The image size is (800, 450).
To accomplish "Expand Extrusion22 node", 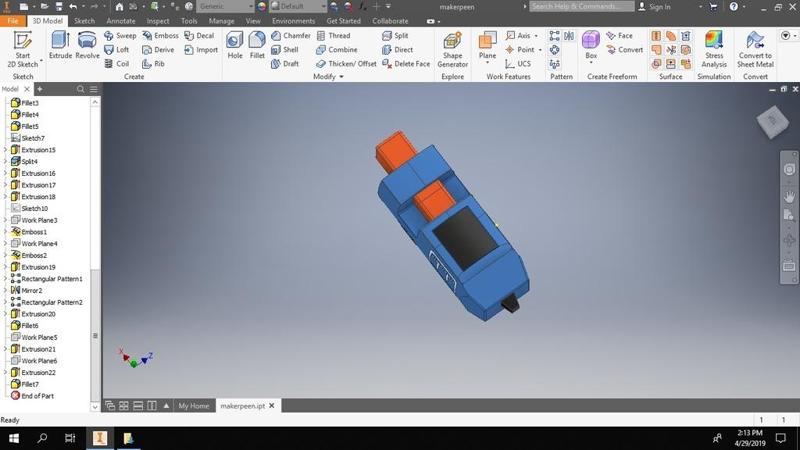I will point(6,372).
